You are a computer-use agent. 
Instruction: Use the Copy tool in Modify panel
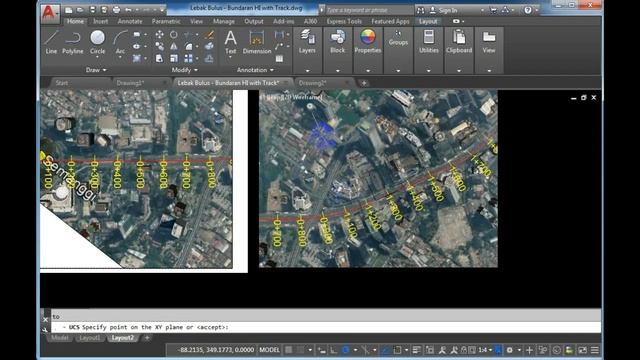tap(159, 47)
